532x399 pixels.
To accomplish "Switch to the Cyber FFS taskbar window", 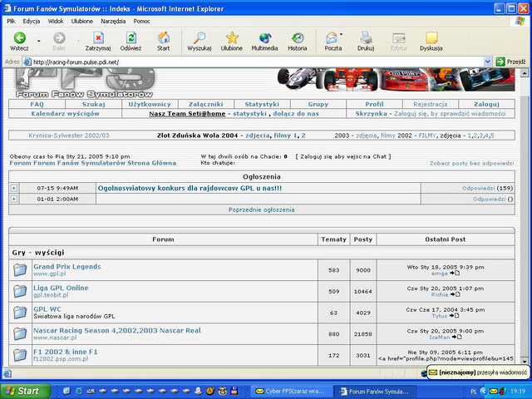I will 290,392.
